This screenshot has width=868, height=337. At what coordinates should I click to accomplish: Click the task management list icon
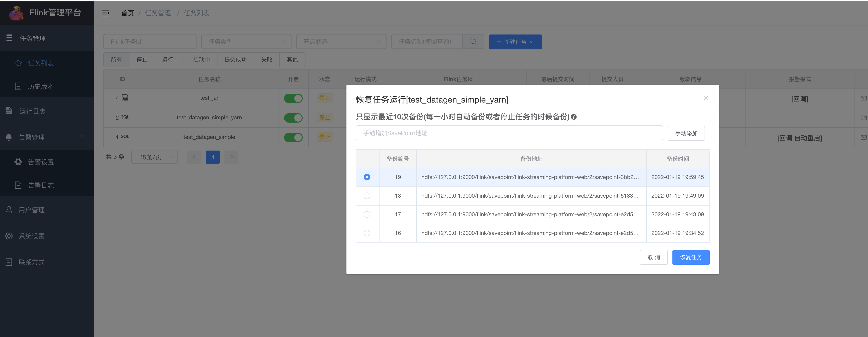point(9,38)
